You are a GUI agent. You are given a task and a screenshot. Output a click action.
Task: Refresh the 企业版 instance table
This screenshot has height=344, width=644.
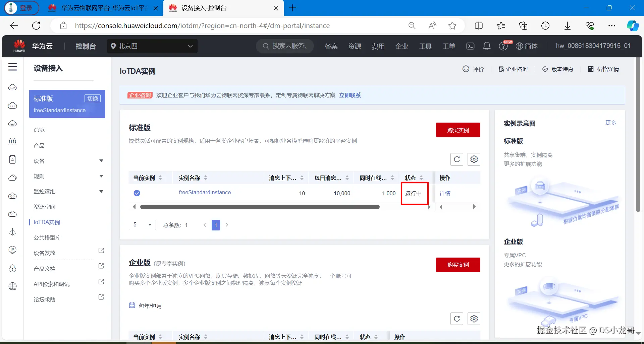pyautogui.click(x=457, y=319)
